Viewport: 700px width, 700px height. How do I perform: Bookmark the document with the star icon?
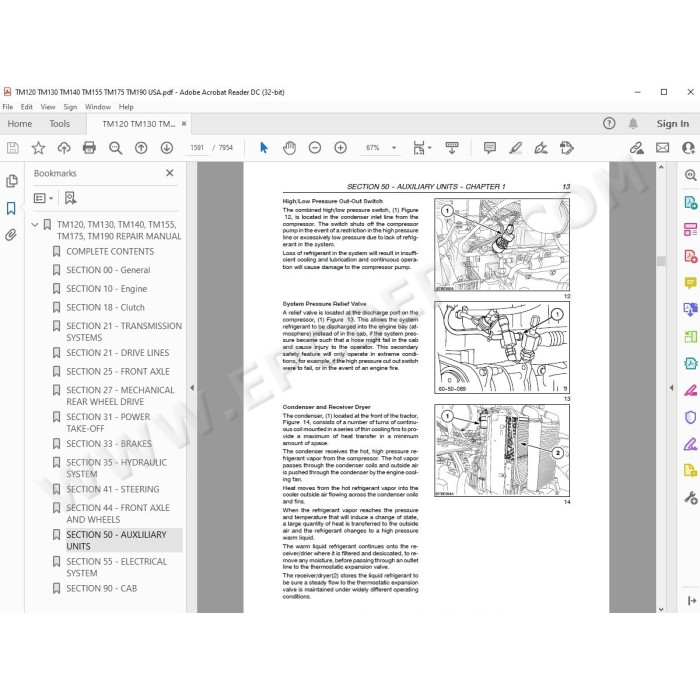[x=38, y=148]
